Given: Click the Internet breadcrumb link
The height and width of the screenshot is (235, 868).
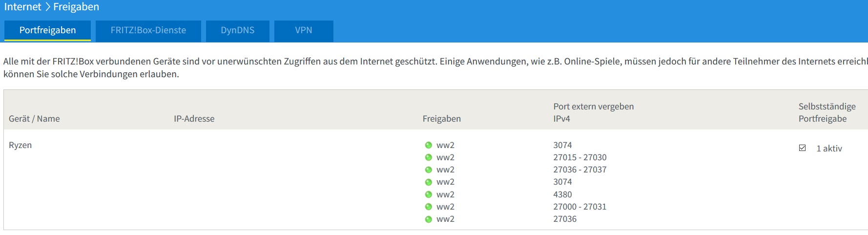Looking at the screenshot, I should point(22,7).
